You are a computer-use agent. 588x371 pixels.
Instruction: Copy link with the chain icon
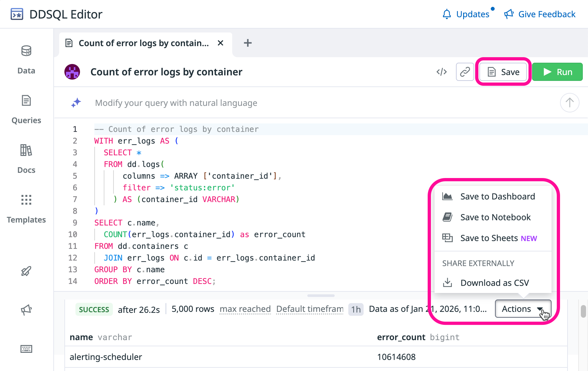[x=465, y=72]
